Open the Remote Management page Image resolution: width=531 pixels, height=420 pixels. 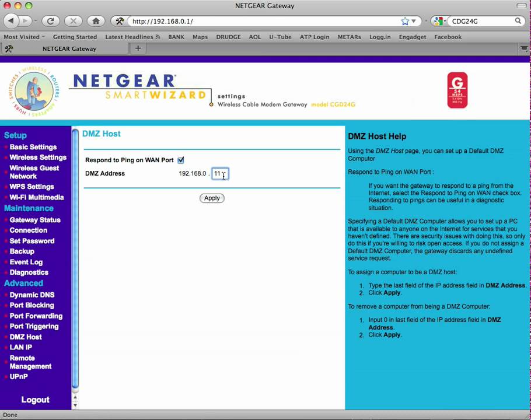click(x=30, y=362)
